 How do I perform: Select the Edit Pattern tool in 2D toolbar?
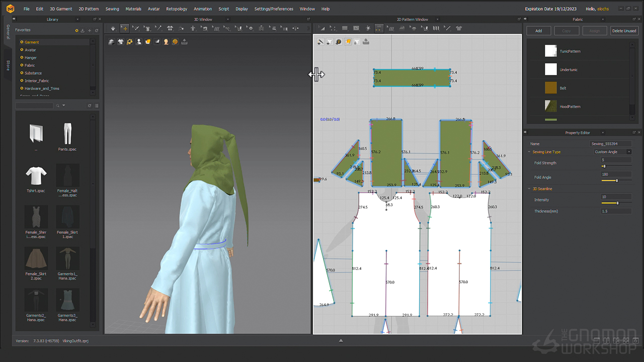322,28
